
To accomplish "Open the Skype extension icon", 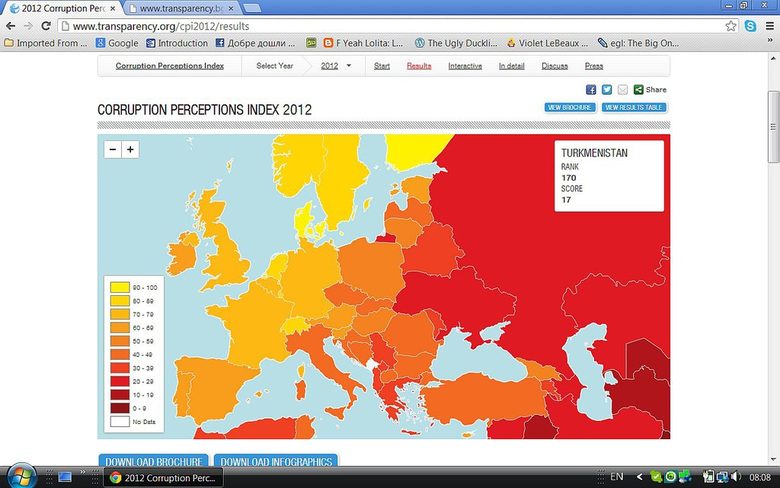I will [x=750, y=26].
